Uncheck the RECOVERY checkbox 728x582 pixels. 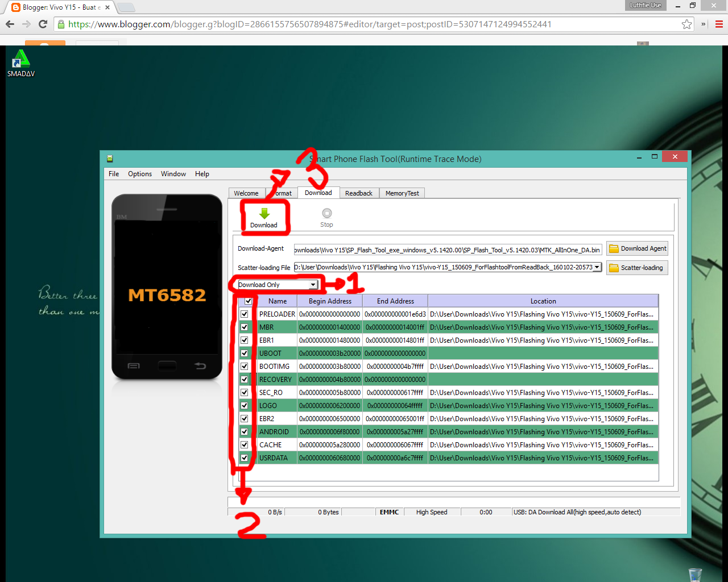point(245,380)
